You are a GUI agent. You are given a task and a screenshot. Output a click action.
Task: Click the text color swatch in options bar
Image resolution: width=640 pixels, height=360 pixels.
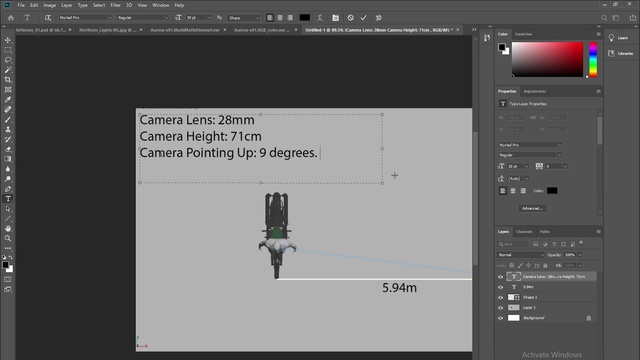tap(304, 18)
